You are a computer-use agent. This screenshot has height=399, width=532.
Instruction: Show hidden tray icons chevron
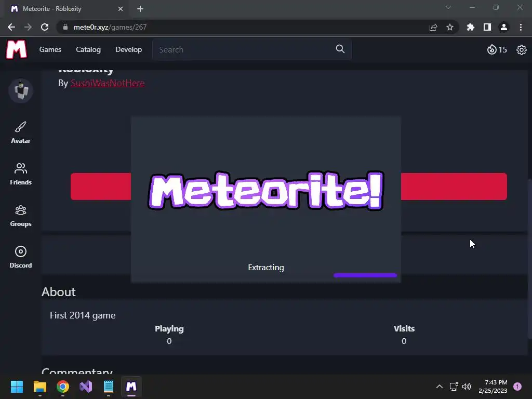[440, 387]
